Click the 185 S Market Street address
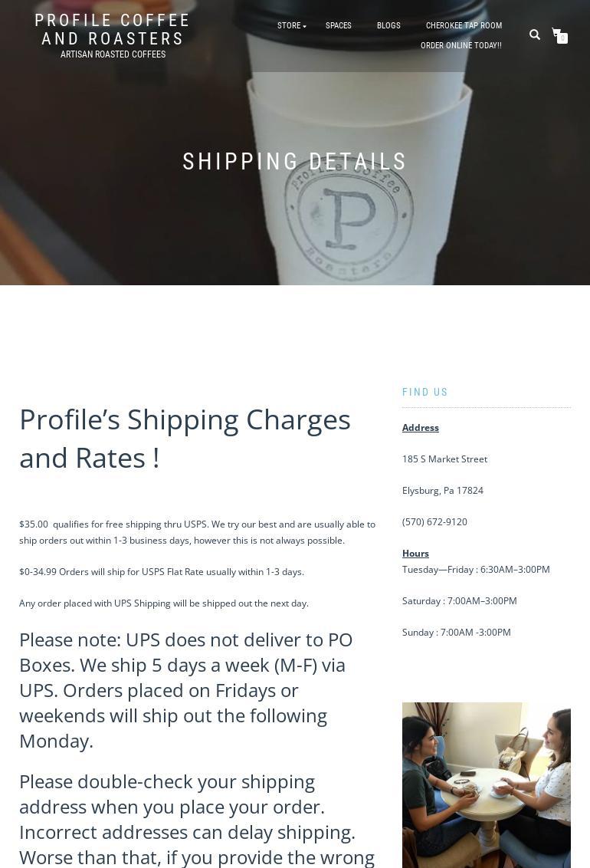 click(444, 459)
